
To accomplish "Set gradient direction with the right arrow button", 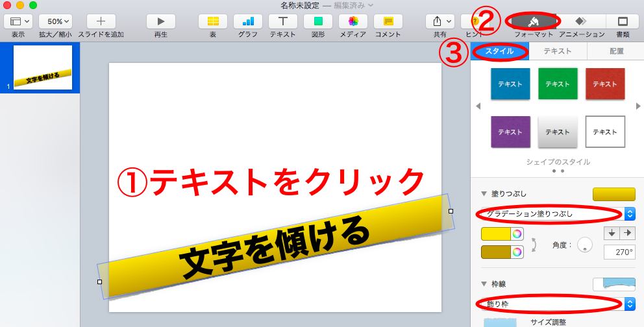I will coord(628,233).
